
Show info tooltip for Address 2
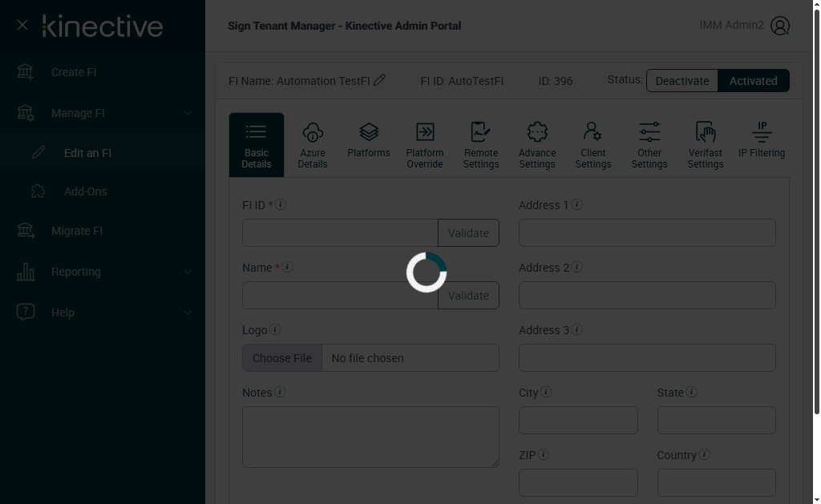point(577,267)
